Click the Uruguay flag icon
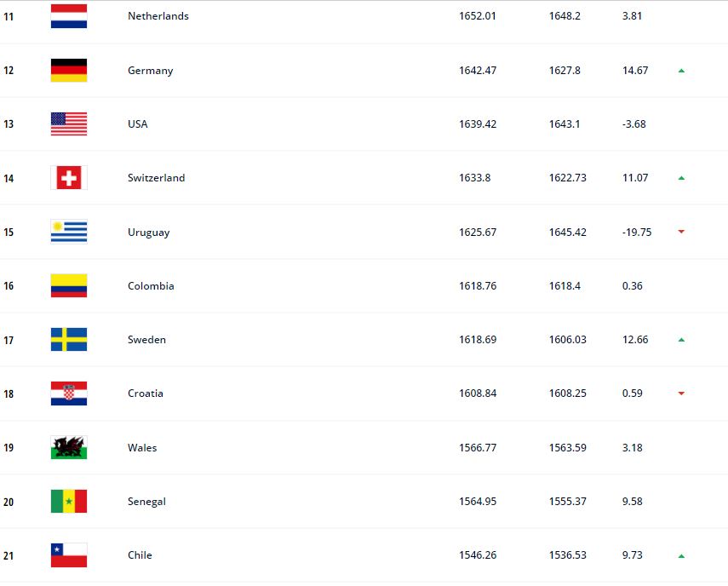The height and width of the screenshot is (586, 728). click(x=69, y=232)
